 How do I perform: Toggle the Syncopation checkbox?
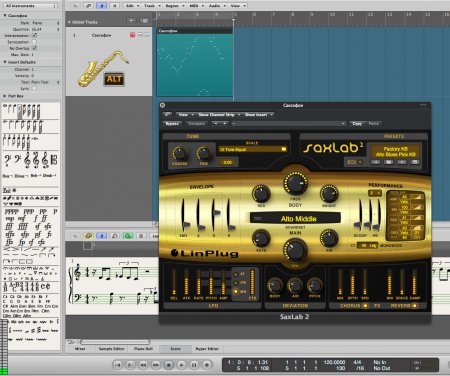pyautogui.click(x=34, y=42)
